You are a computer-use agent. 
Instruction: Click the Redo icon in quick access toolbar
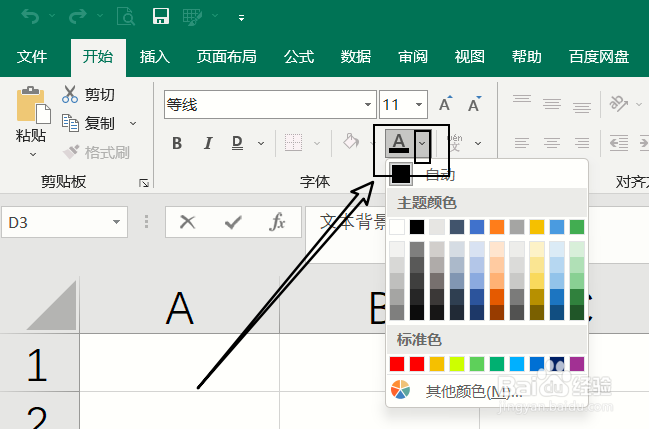pos(78,17)
